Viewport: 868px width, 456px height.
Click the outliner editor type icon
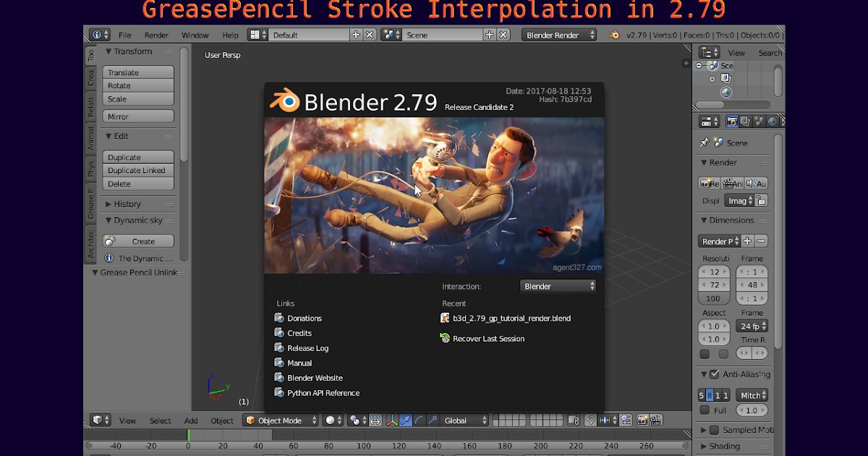tap(709, 52)
